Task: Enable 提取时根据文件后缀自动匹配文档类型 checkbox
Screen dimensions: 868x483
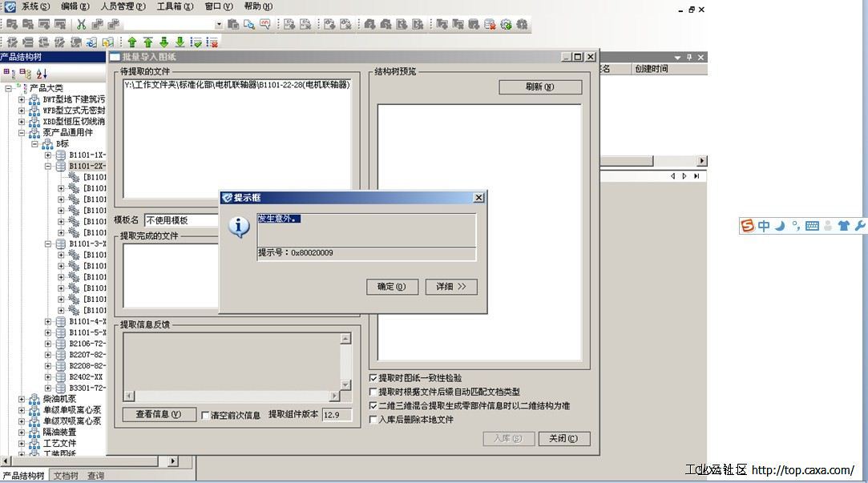Action: point(373,392)
